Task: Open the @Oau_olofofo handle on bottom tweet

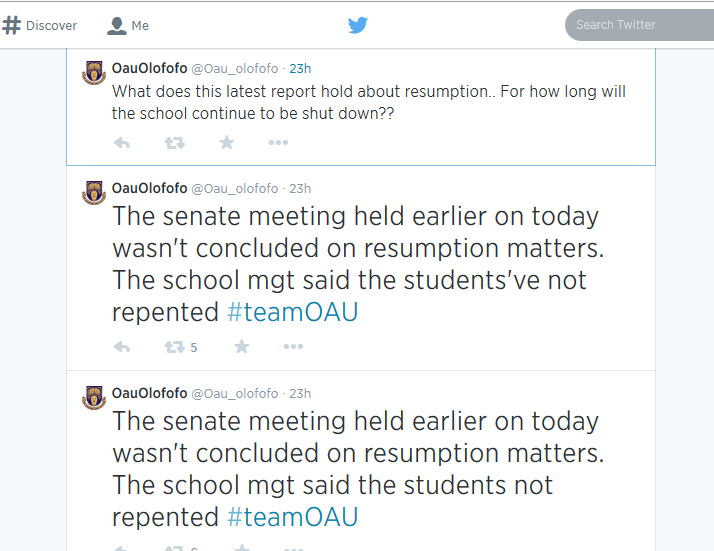Action: tap(235, 393)
